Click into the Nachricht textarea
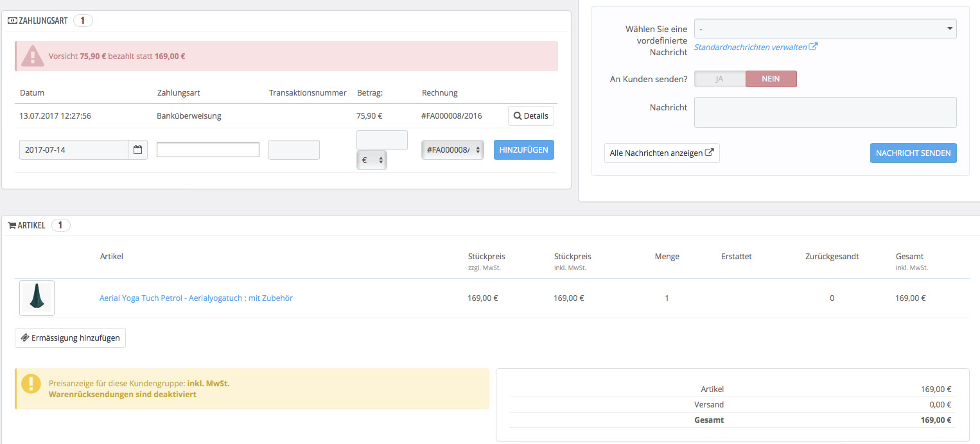The height and width of the screenshot is (444, 980). pyautogui.click(x=825, y=112)
